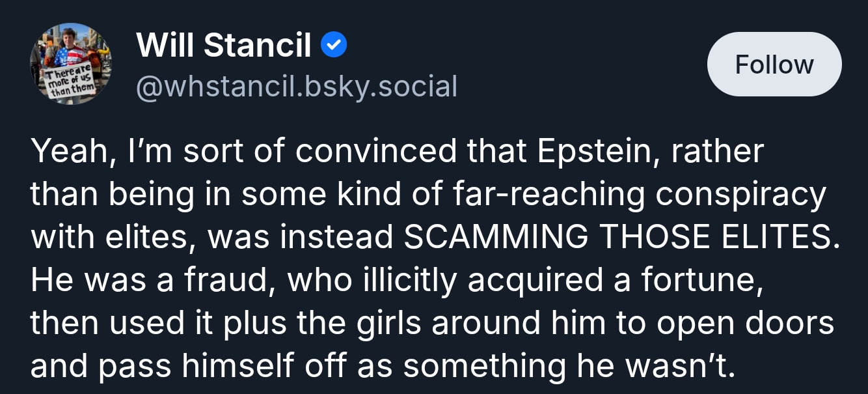Viewport: 868px width, 394px height.
Task: Click the phrase SCAMMING THOSE ELITES
Action: point(617,238)
